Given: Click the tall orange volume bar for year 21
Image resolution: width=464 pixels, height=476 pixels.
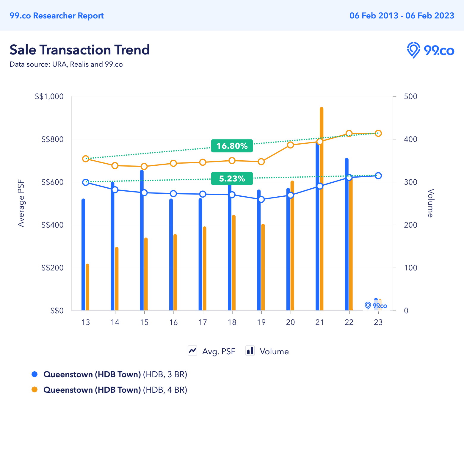Looking at the screenshot, I should pos(322,209).
